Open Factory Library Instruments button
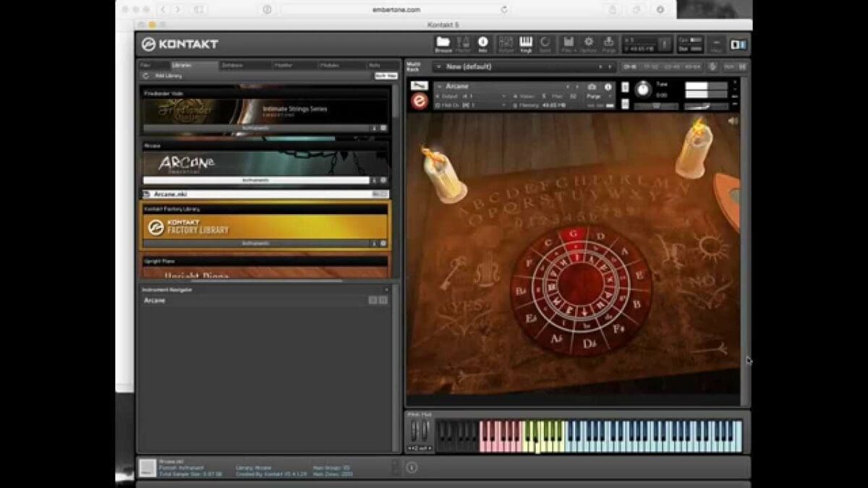868x488 pixels. point(256,244)
